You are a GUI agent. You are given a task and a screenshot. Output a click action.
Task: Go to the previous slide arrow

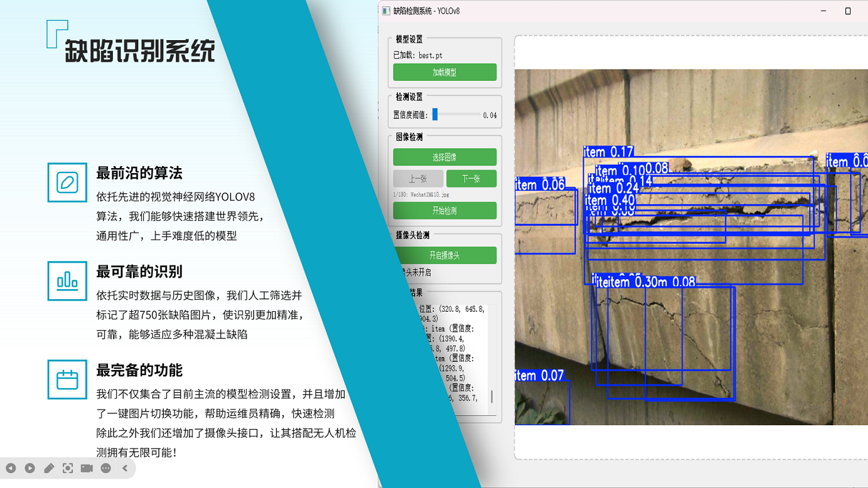pos(11,469)
